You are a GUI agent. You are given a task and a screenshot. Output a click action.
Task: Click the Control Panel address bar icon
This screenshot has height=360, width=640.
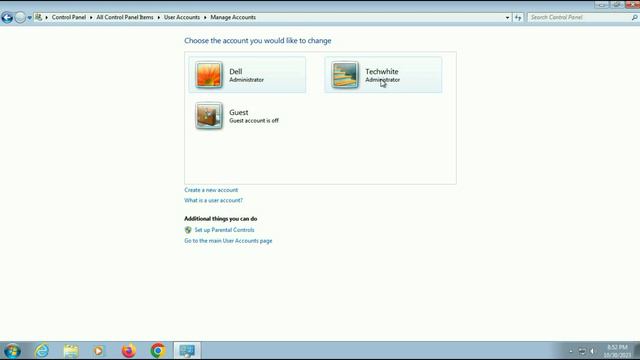(38, 17)
